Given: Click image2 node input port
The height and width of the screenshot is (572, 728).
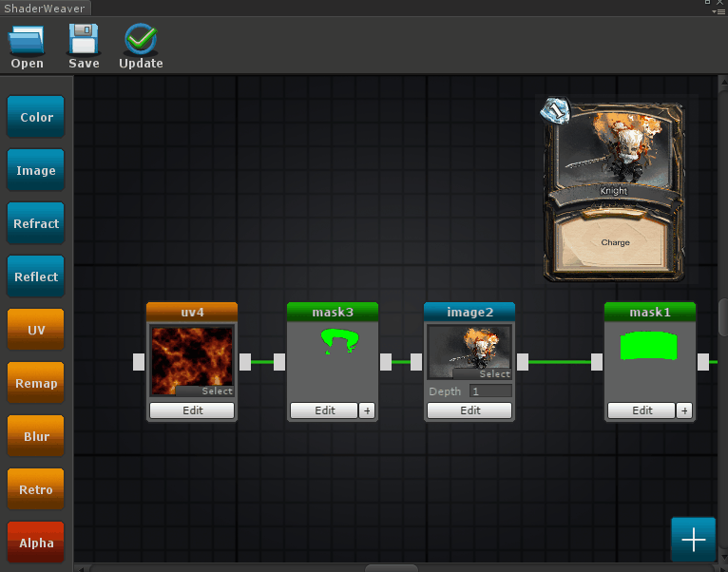Looking at the screenshot, I should (416, 362).
